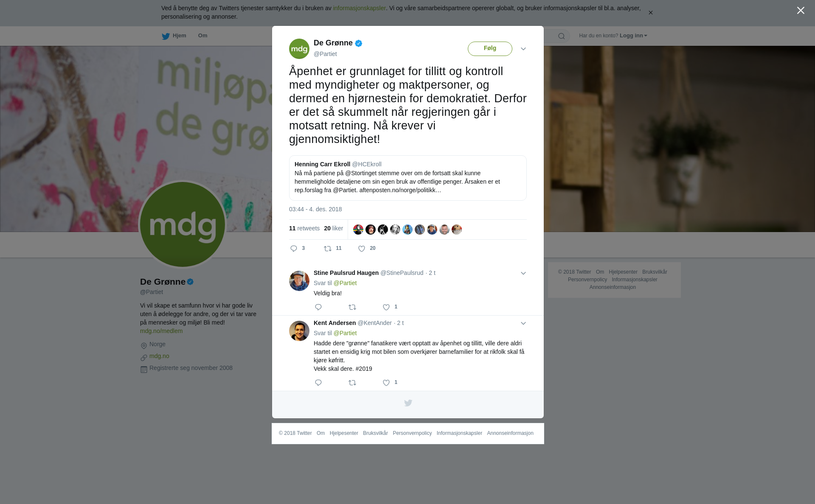Like Stine Paulsrud Haugen's reply
Screen dimensions: 815x504
[x=386, y=307]
